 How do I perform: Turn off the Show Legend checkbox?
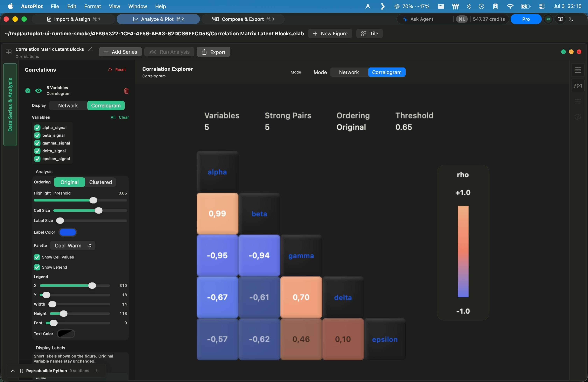[x=37, y=267]
